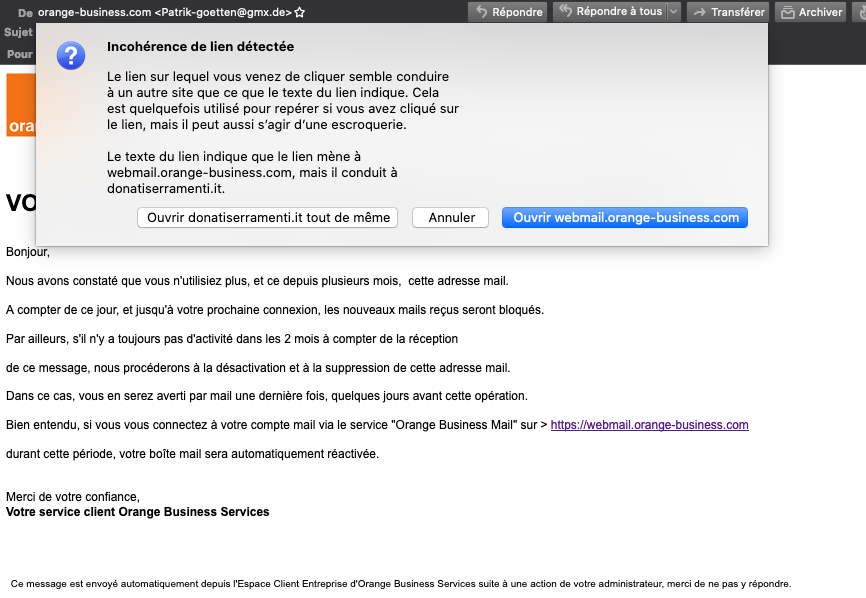Click the footer "Ce message est envoyé automatiquement"
866x598 pixels.
(401, 584)
